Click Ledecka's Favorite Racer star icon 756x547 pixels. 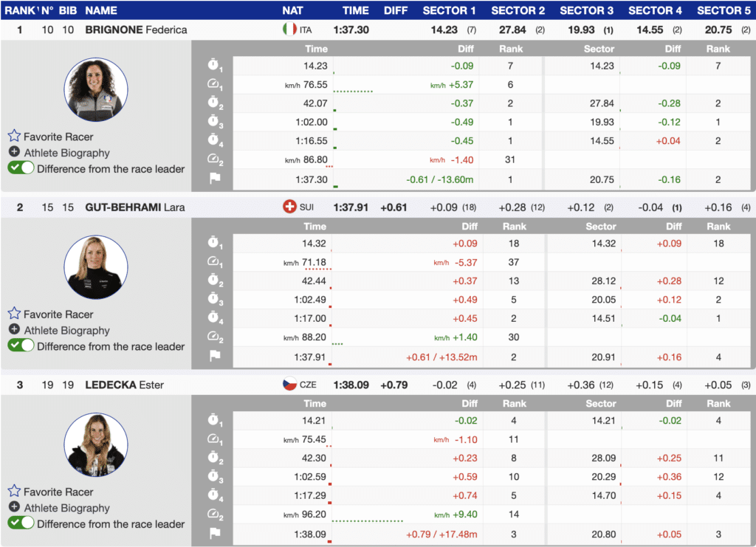(x=14, y=492)
